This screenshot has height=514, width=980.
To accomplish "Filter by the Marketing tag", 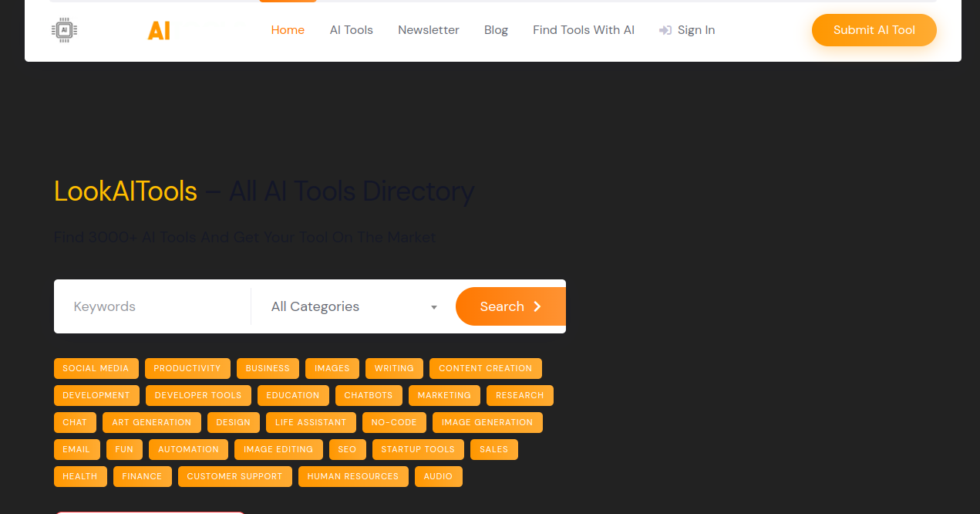I will [444, 395].
